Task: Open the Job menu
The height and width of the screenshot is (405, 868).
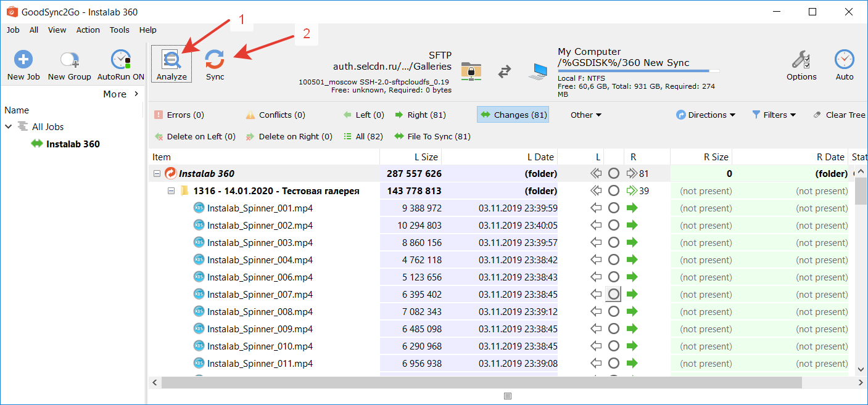Action: pyautogui.click(x=13, y=30)
